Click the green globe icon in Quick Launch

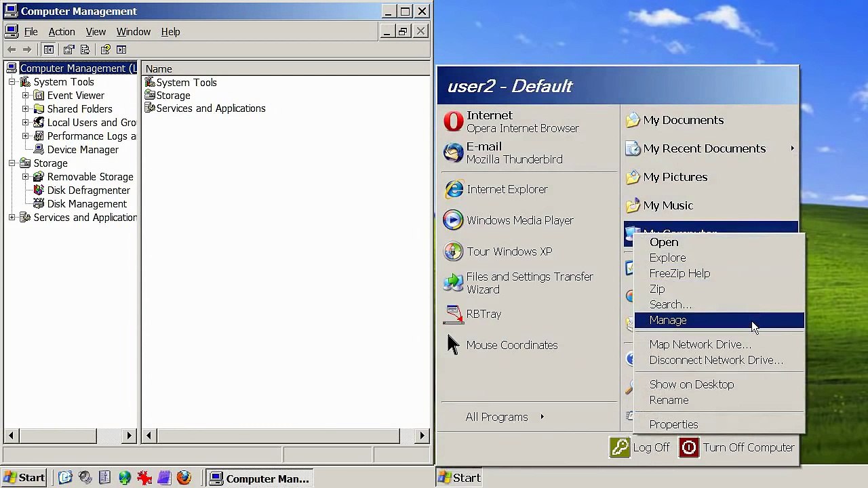(125, 478)
